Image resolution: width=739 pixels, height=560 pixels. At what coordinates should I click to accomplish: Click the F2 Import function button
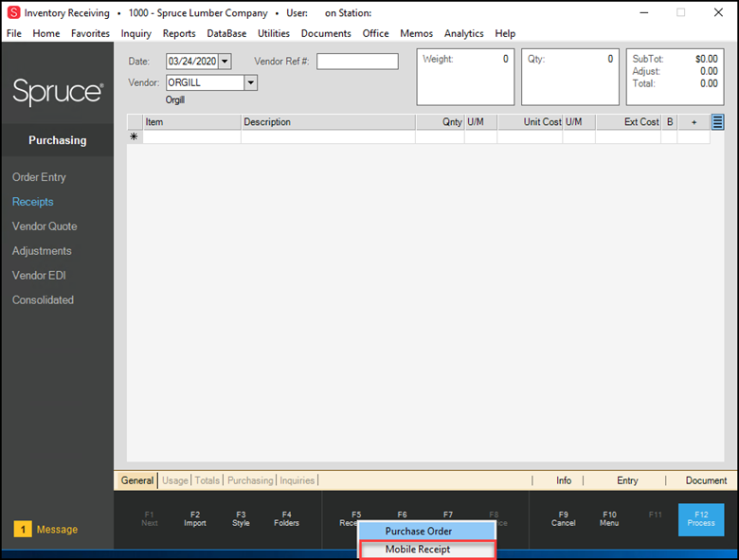195,518
